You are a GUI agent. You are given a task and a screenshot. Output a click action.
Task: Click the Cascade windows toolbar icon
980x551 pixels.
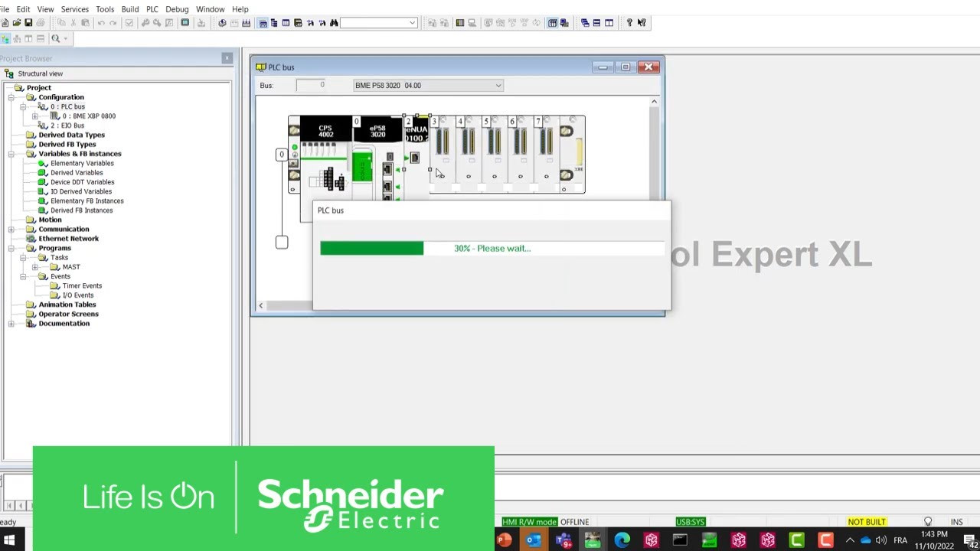point(585,23)
